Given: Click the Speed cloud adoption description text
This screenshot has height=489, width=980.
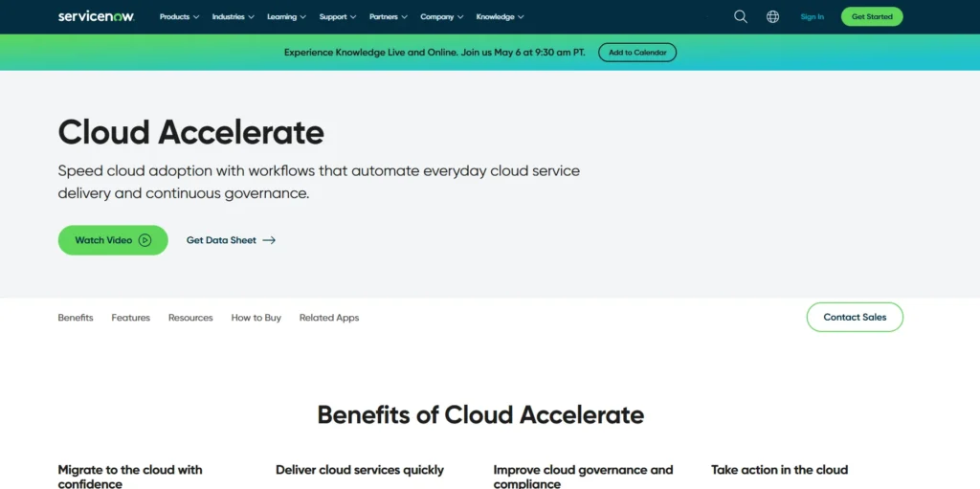Looking at the screenshot, I should point(319,182).
